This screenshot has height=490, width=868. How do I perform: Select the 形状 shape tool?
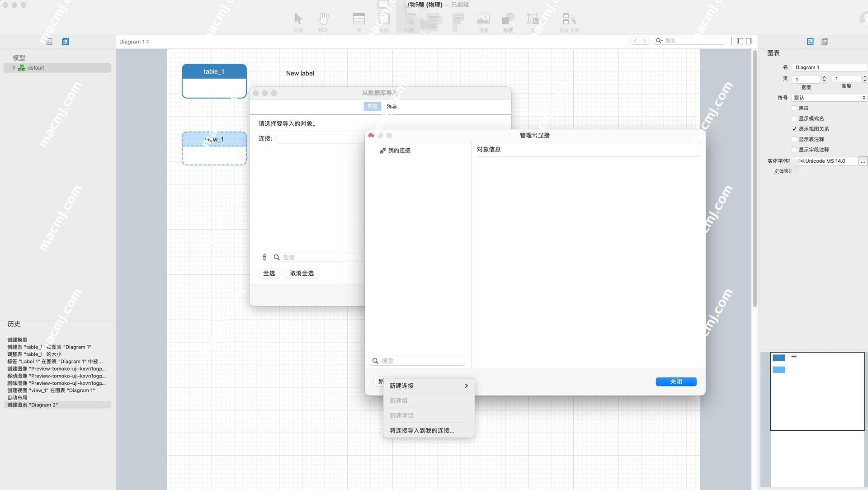point(508,22)
